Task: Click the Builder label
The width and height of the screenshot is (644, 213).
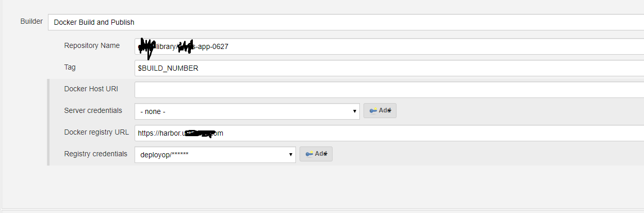Action: 31,21
